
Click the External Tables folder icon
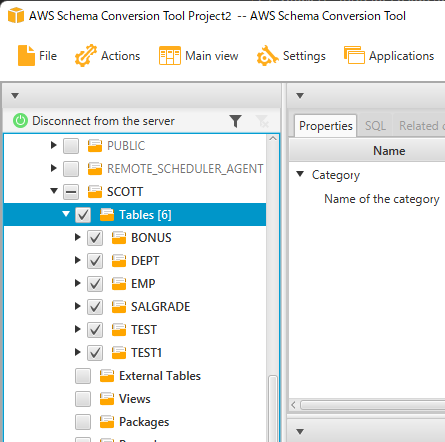pos(107,376)
